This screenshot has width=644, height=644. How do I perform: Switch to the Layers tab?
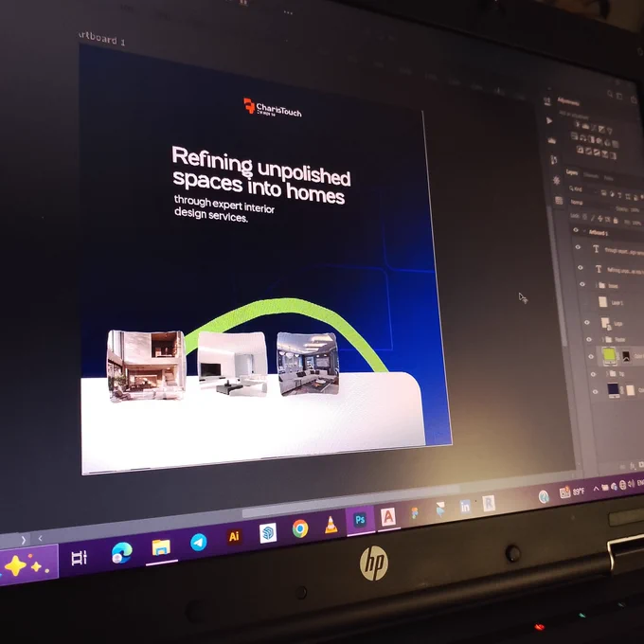pos(572,172)
